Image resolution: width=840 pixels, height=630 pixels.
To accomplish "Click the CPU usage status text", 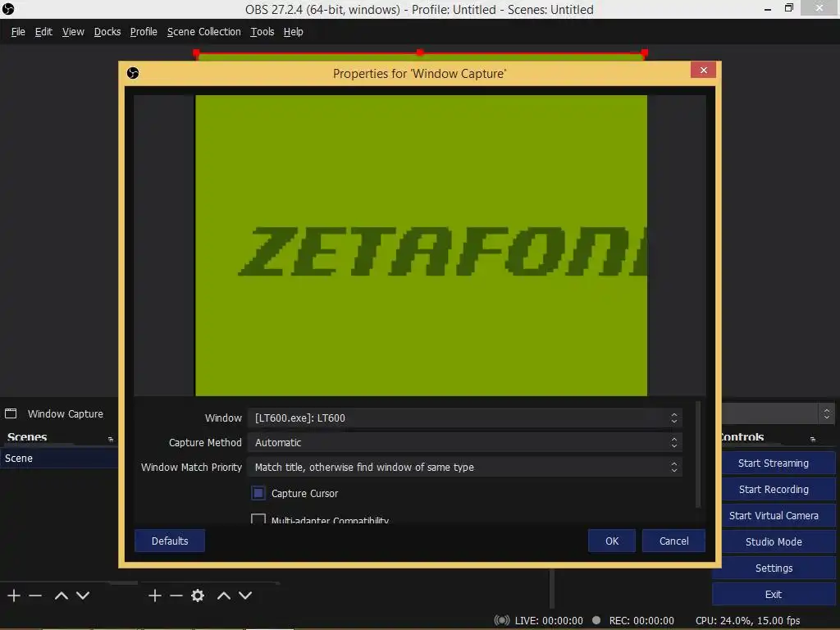I will coord(748,620).
